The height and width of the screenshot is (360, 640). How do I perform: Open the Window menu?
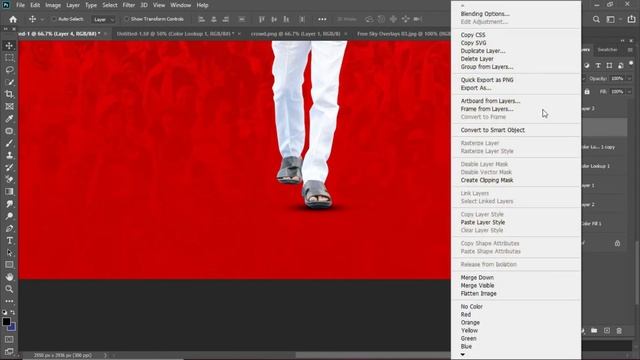(x=180, y=5)
